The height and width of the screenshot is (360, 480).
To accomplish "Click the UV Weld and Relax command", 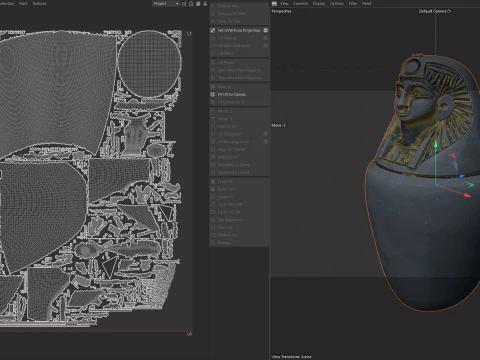I will pyautogui.click(x=234, y=46).
